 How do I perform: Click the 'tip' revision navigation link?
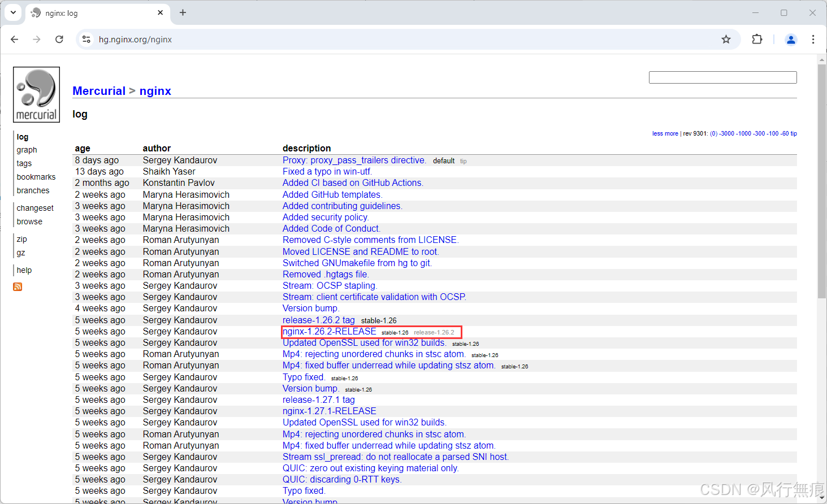point(794,134)
